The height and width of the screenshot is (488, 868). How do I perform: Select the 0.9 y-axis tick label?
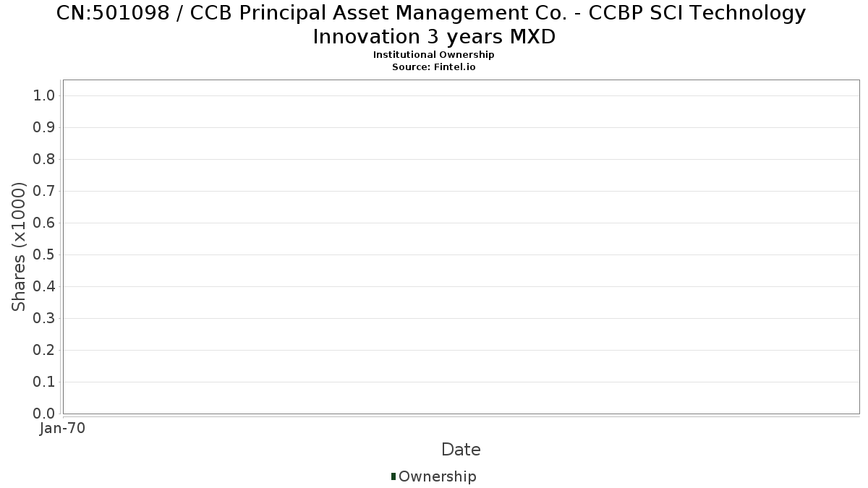[44, 127]
